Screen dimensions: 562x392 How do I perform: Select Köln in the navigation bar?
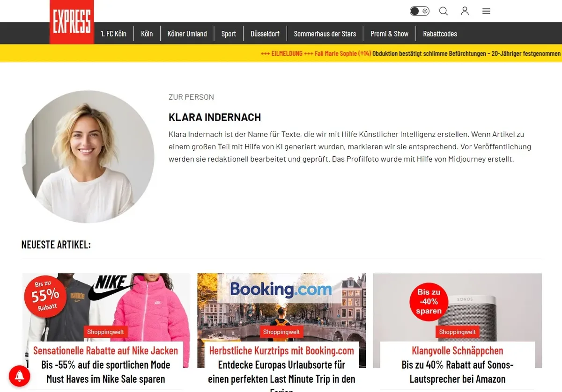click(147, 34)
